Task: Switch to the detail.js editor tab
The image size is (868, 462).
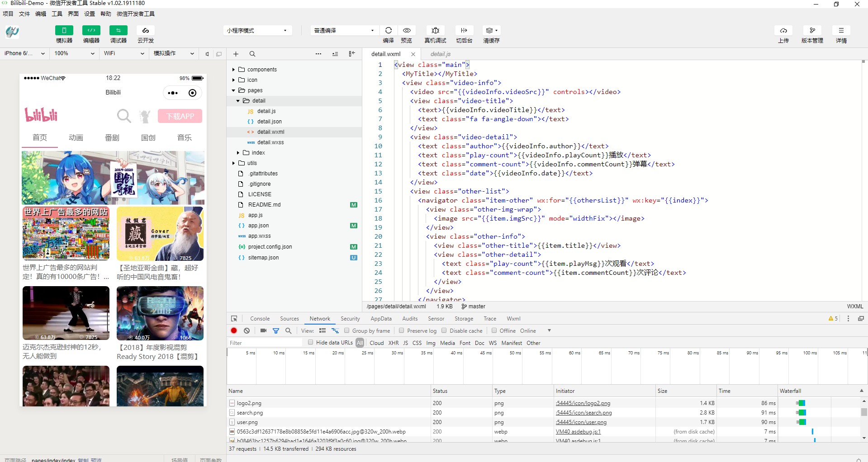Action: click(440, 54)
